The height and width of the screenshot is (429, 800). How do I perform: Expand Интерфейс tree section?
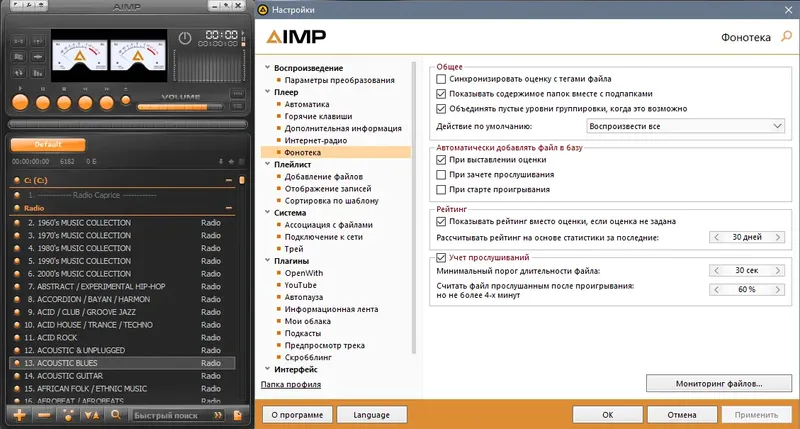267,369
